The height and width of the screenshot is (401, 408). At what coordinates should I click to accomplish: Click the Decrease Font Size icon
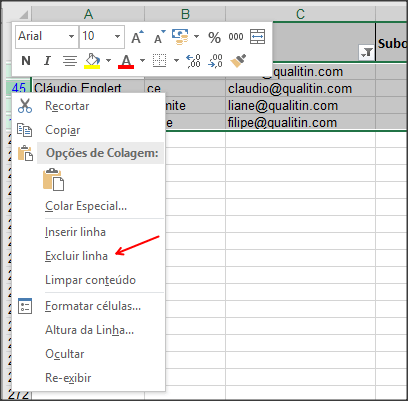click(x=159, y=37)
